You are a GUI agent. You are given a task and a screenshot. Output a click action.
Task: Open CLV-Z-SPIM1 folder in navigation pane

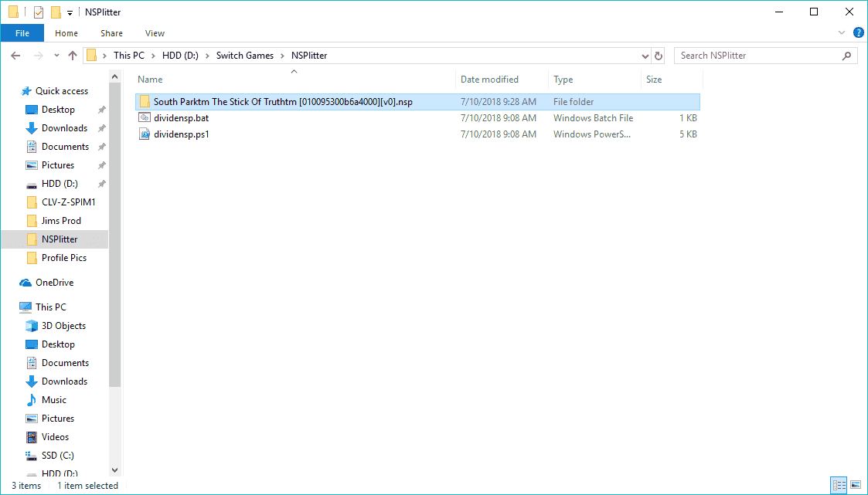(68, 202)
